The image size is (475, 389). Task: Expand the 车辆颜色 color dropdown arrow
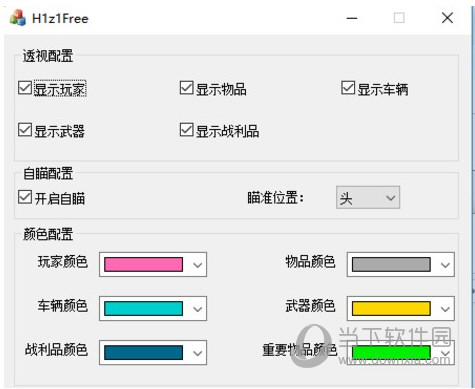tap(198, 309)
